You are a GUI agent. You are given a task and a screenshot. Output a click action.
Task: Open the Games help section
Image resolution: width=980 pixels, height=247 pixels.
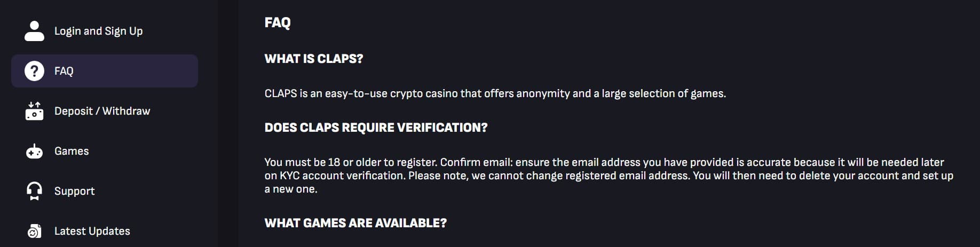pos(72,152)
